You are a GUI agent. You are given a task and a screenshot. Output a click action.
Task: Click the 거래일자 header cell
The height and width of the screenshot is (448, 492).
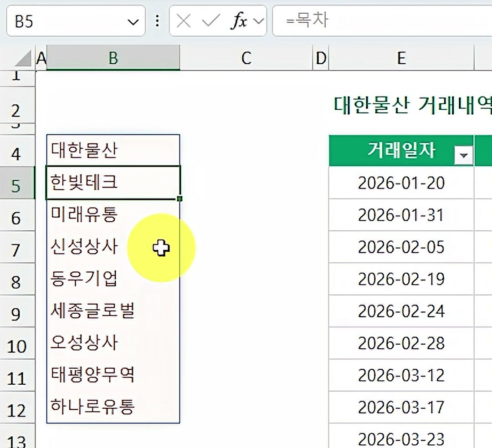pos(401,151)
